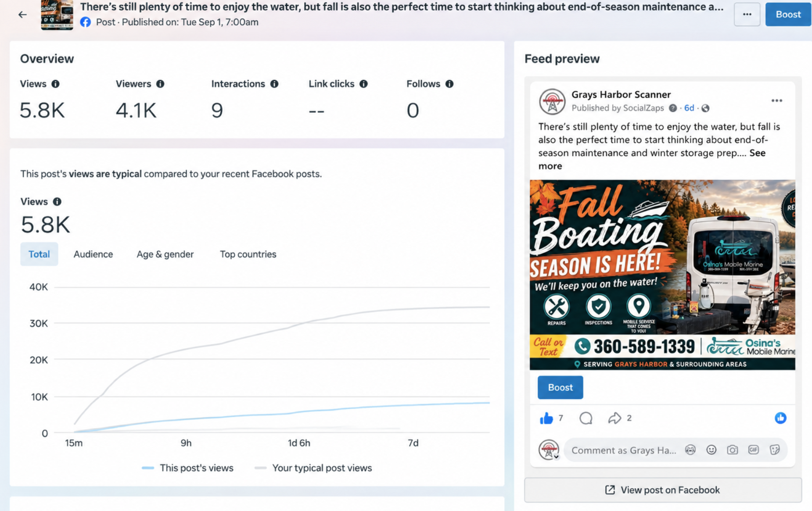
Task: Click the like count 7
Action: pyautogui.click(x=560, y=418)
